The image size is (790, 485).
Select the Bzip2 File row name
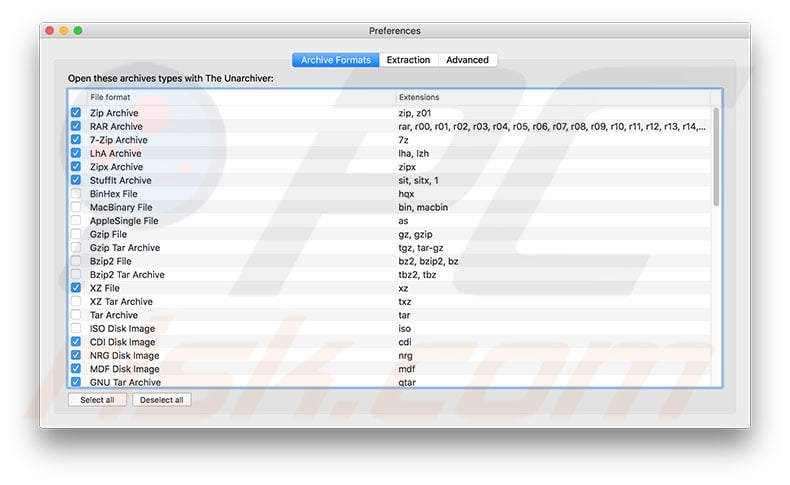(x=111, y=261)
